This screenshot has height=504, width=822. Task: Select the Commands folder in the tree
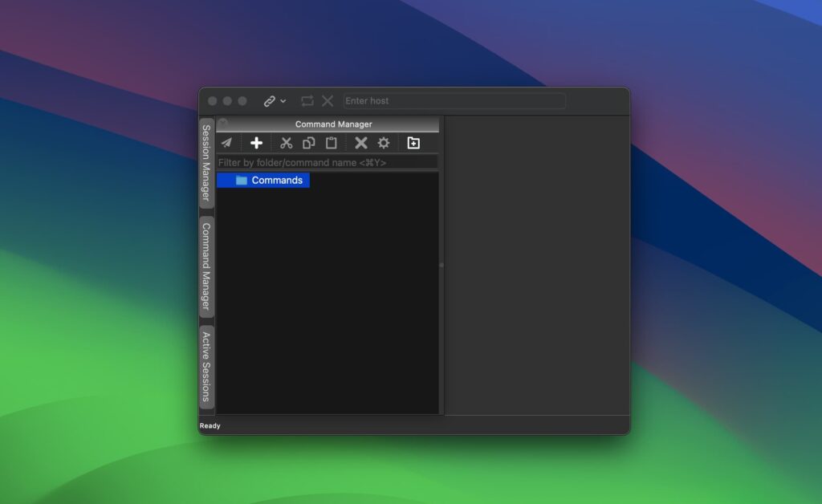click(x=277, y=180)
